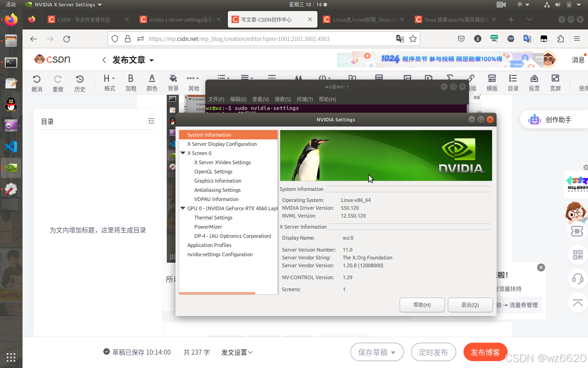This screenshot has width=588, height=368.
Task: Select Thermal Settings in NVIDIA tree
Action: pos(213,218)
